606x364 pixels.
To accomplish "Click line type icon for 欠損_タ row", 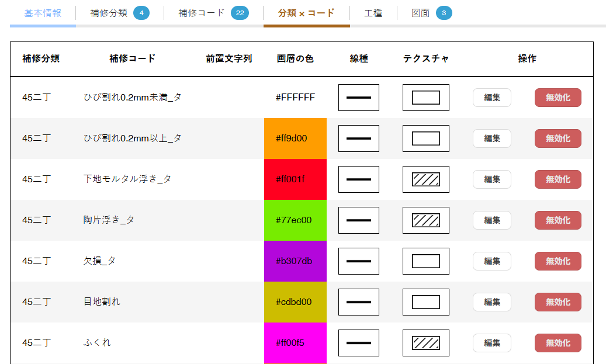I will click(x=358, y=261).
